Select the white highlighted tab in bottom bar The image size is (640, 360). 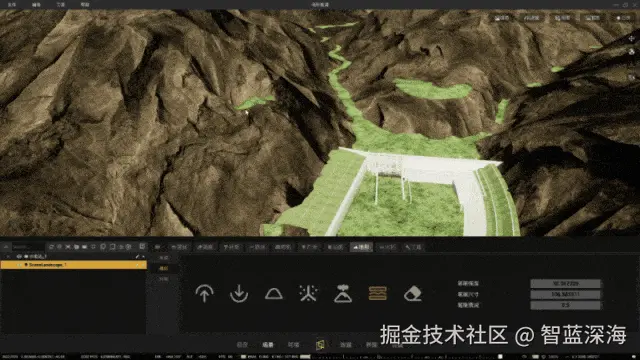point(268,345)
